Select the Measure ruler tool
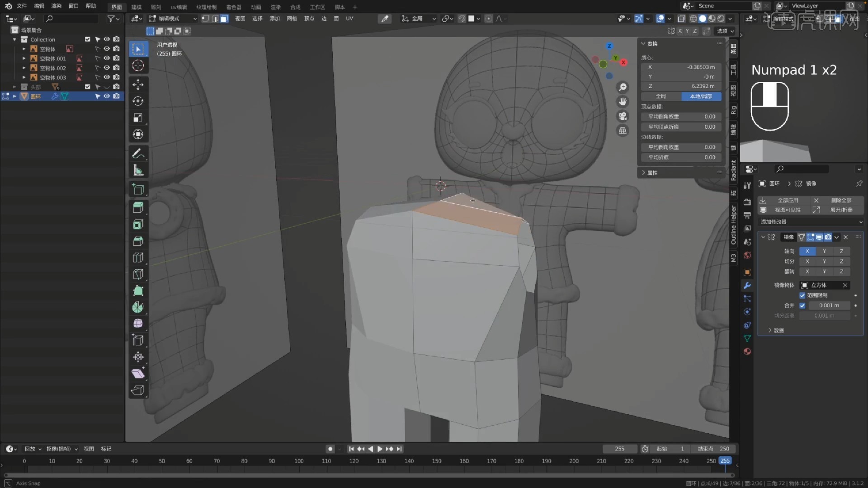The height and width of the screenshot is (488, 868). coord(138,170)
